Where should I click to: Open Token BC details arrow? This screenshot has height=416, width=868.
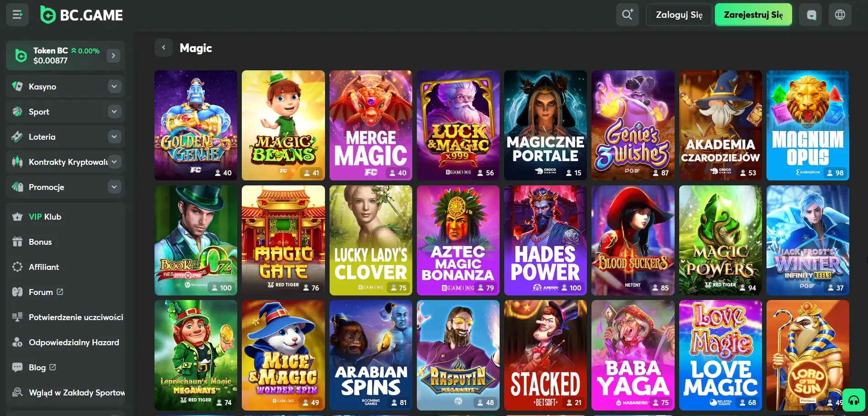(113, 56)
